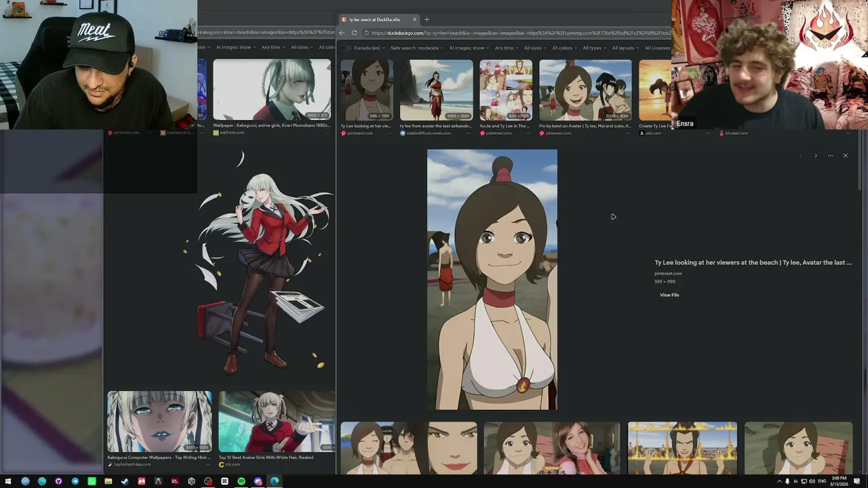This screenshot has width=868, height=488.
Task: Toggle the region switch beside Canada (en)
Action: [x=347, y=48]
